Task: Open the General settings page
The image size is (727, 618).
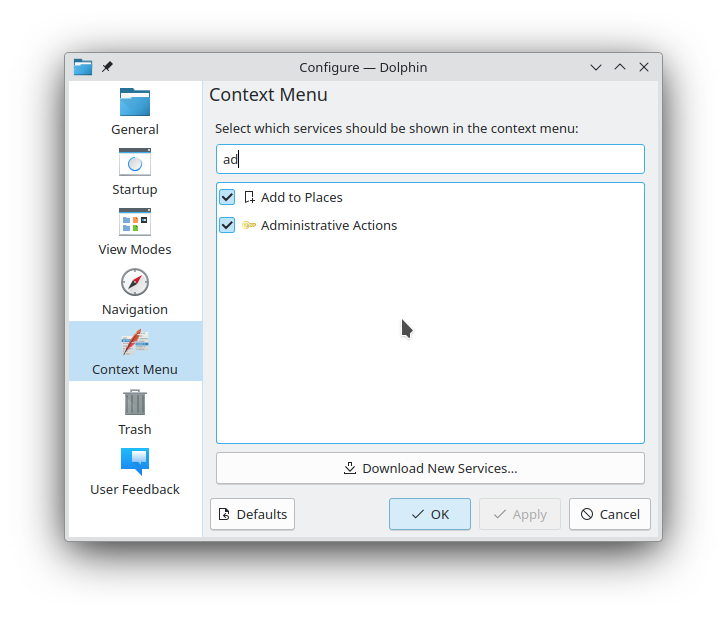Action: [x=135, y=111]
